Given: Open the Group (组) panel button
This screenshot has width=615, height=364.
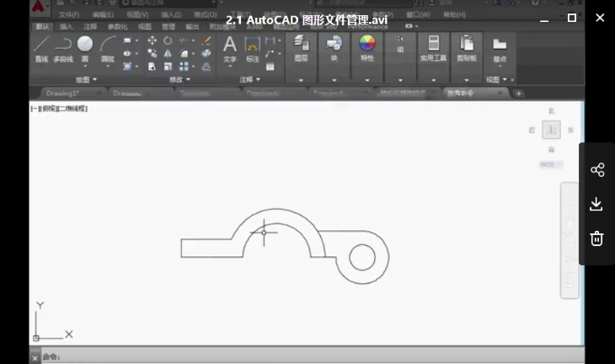Looking at the screenshot, I should pyautogui.click(x=400, y=44).
